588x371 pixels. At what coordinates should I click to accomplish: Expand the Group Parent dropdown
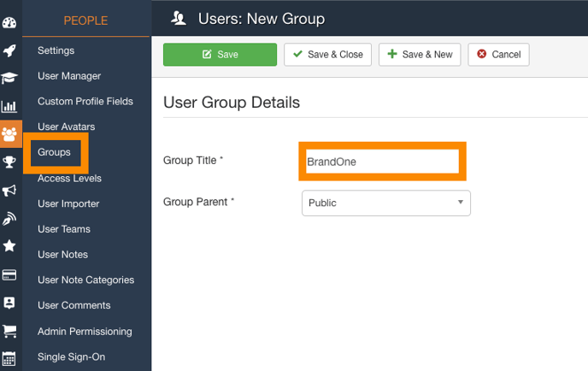coord(385,203)
